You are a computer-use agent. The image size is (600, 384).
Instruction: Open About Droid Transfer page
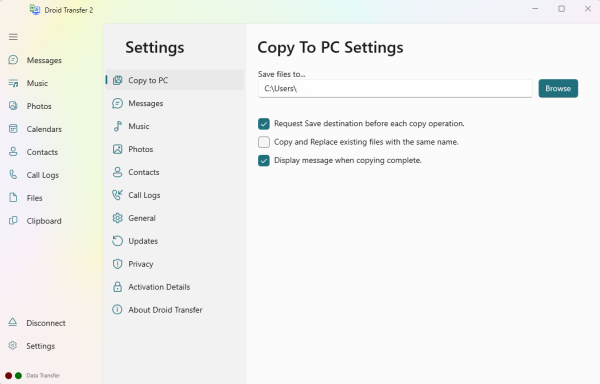[174, 310]
